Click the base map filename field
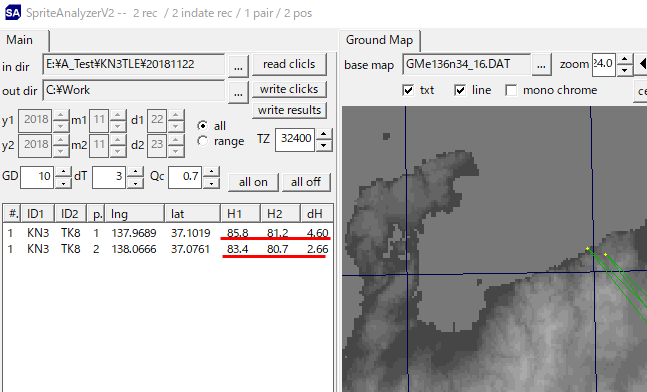The width and height of the screenshot is (647, 392). [x=466, y=64]
